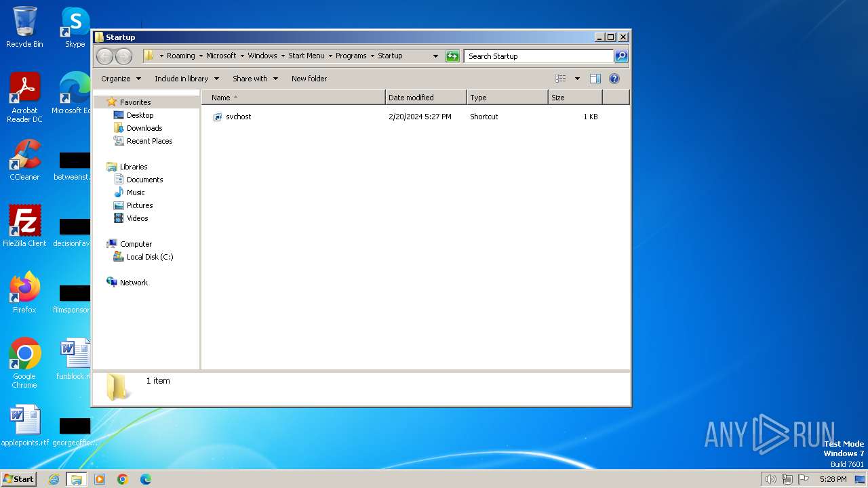The height and width of the screenshot is (488, 868).
Task: Open the Share with menu
Action: (255, 79)
